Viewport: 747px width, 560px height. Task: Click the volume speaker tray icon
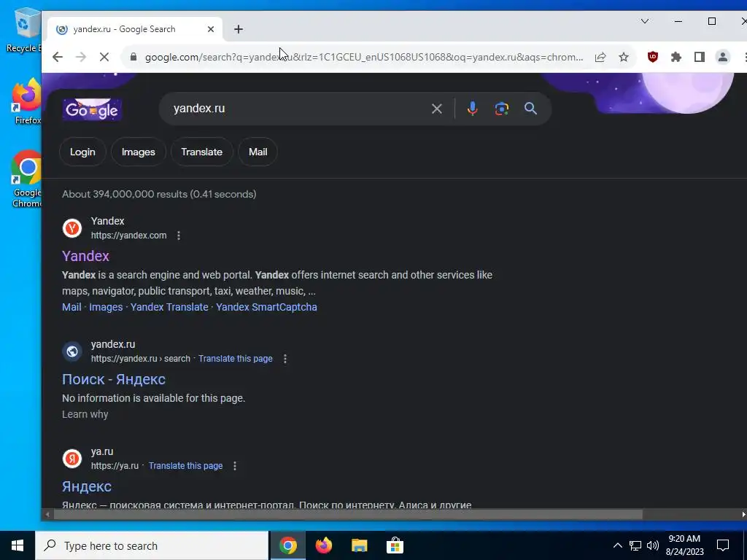pyautogui.click(x=653, y=545)
